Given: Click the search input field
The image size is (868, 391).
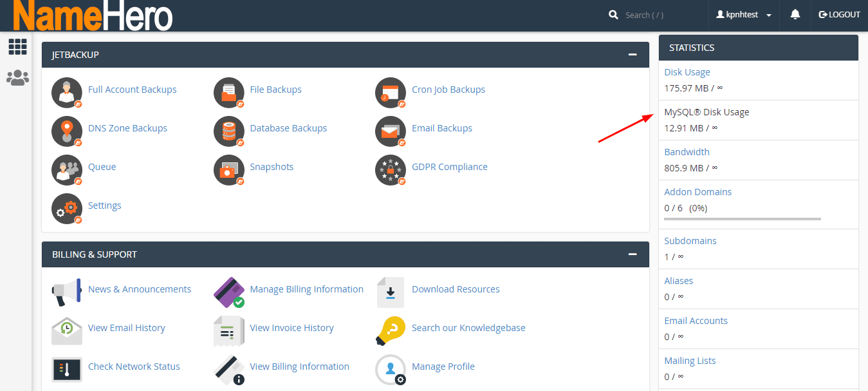Looking at the screenshot, I should (660, 15).
